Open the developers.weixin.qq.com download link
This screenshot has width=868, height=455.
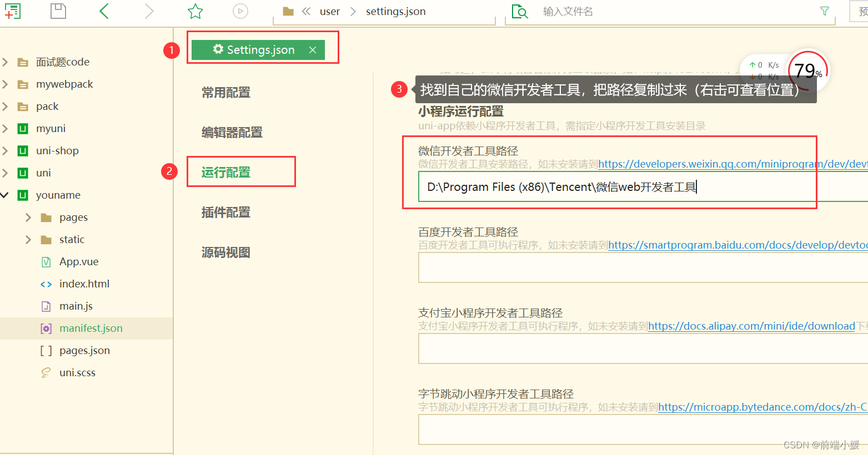click(732, 164)
